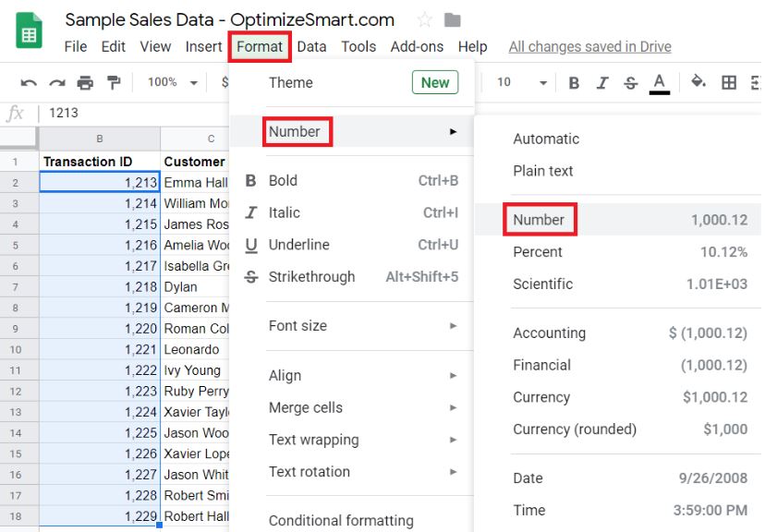Image resolution: width=765 pixels, height=532 pixels.
Task: Click cell containing 1,220
Action: (x=100, y=329)
